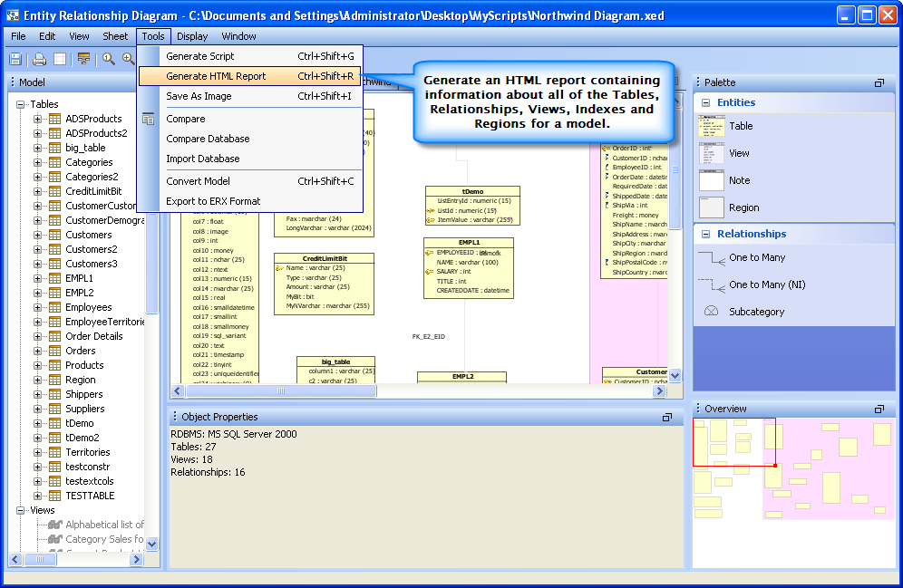This screenshot has height=588, width=903.
Task: Collapse the Relationships palette section
Action: pos(705,234)
